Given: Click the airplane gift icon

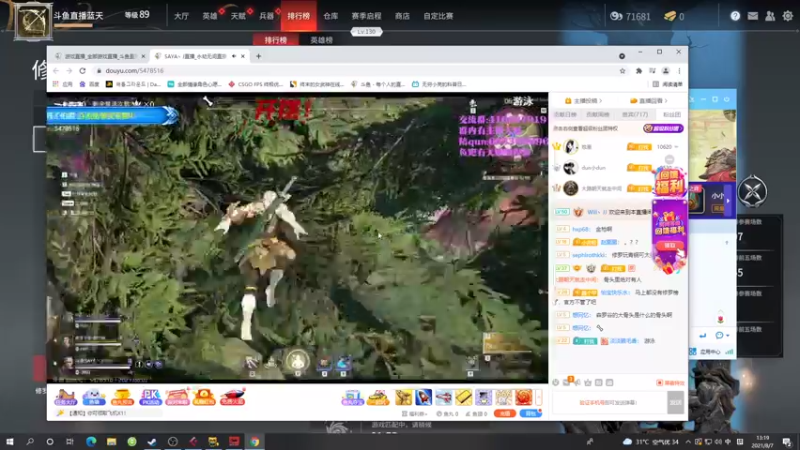Looking at the screenshot, I should point(443,397).
